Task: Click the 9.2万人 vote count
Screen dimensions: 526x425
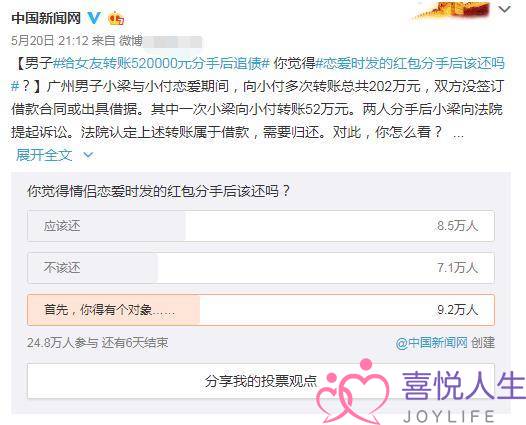Action: 457,310
